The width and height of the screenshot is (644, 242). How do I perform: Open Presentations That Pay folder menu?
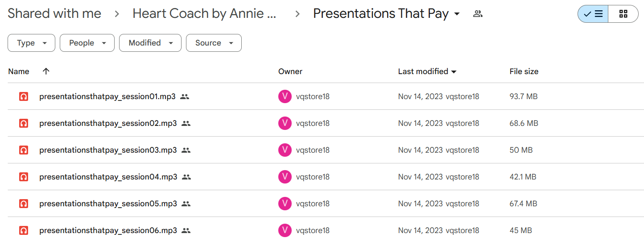pos(387,14)
